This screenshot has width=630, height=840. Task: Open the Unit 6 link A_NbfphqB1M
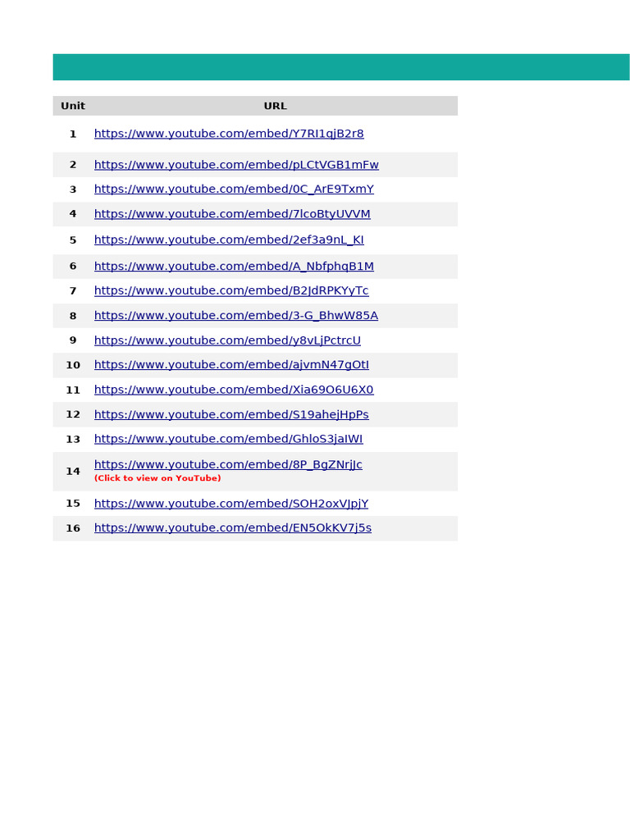[234, 267]
